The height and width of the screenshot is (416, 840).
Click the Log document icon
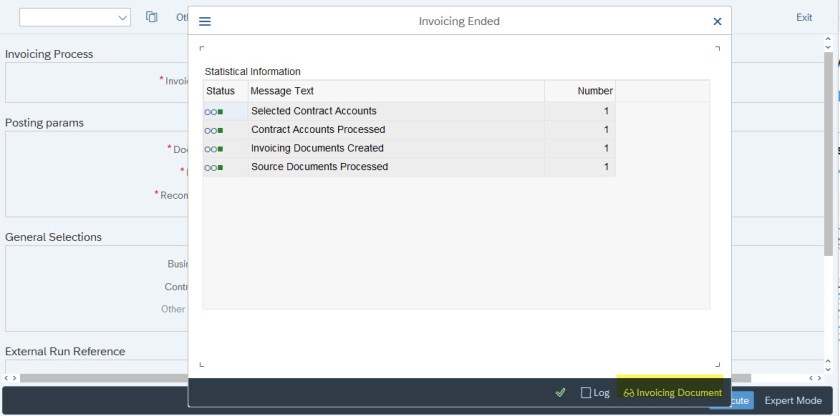(586, 393)
